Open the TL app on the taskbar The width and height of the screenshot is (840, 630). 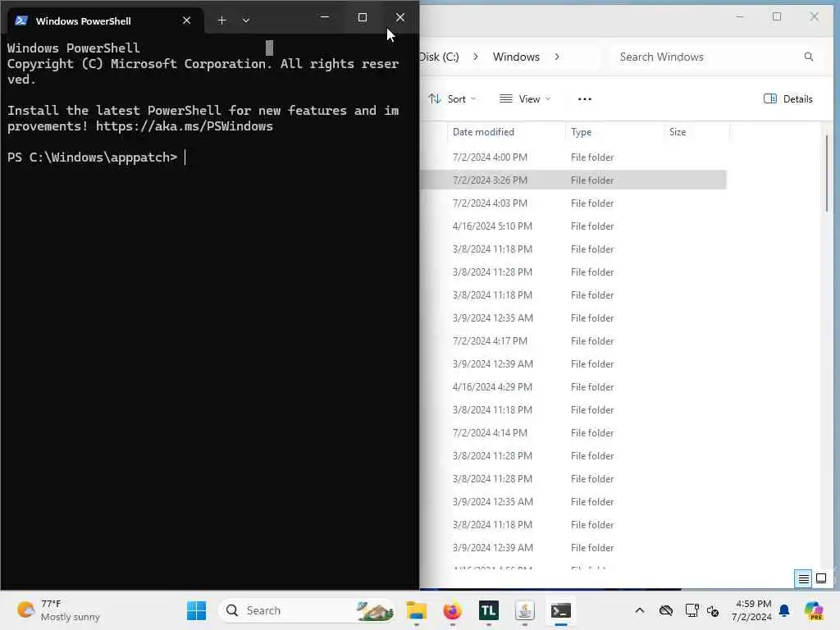tap(489, 610)
